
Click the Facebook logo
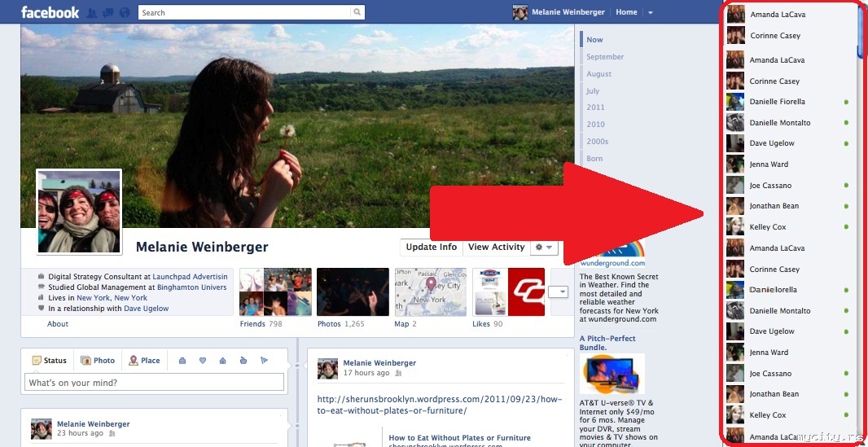[x=50, y=12]
